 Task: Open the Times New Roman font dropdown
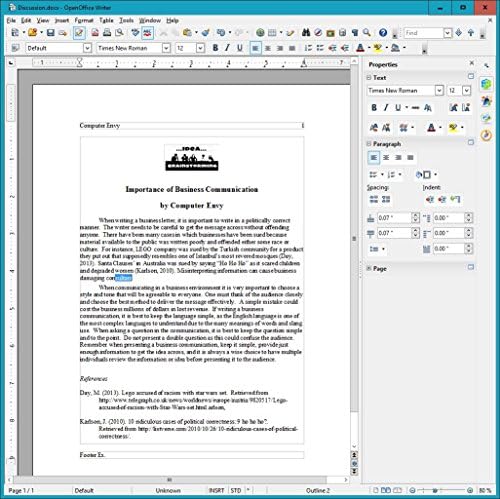pyautogui.click(x=166, y=48)
